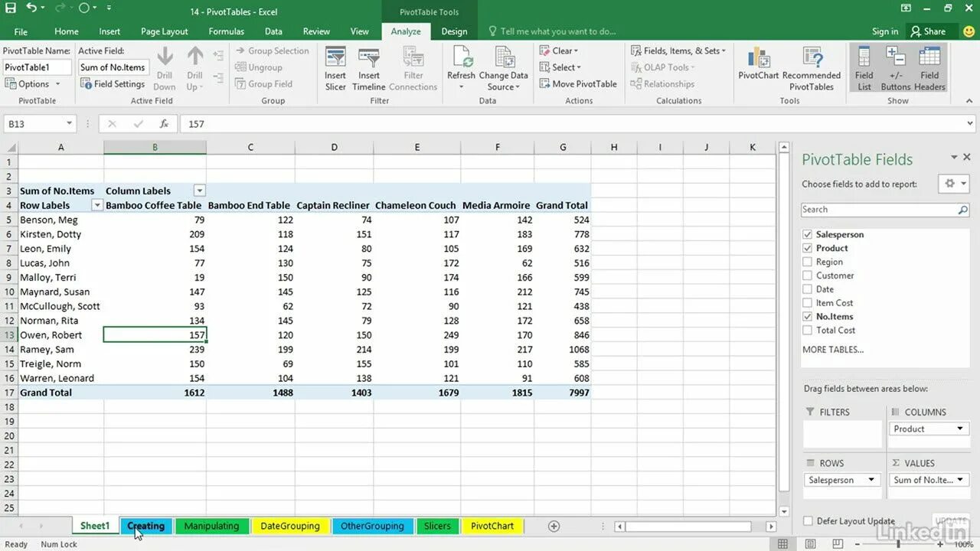Click the horizontal scrollbar thumb
980x551 pixels.
[x=688, y=527]
